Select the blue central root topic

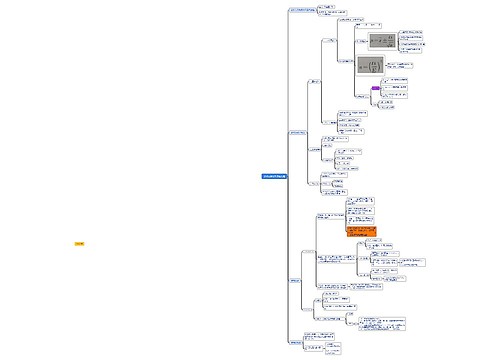[274, 176]
